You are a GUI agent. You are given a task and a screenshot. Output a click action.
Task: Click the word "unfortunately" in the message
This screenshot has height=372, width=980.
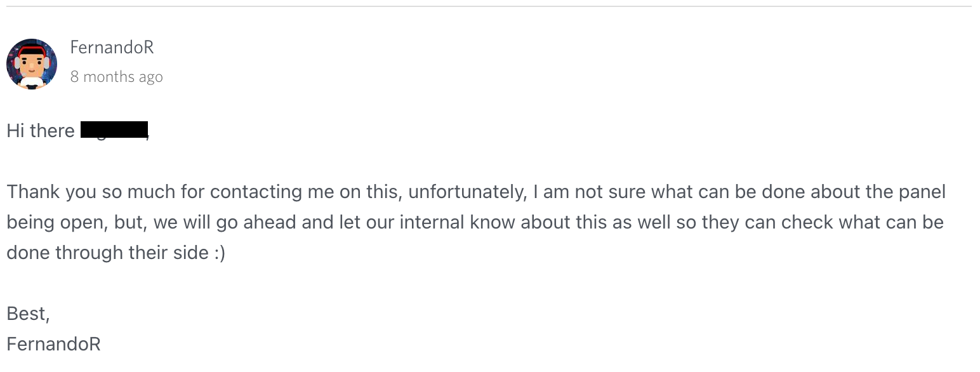pyautogui.click(x=467, y=192)
